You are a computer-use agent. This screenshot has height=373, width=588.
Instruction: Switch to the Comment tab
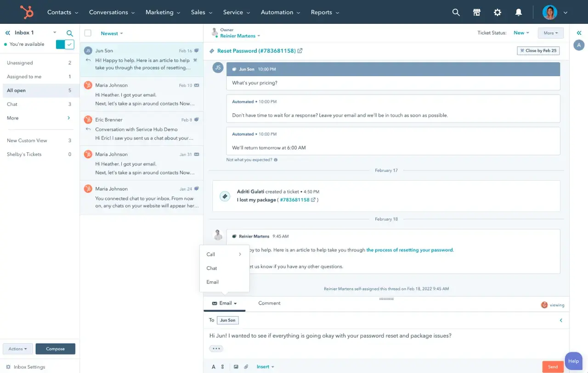tap(269, 303)
